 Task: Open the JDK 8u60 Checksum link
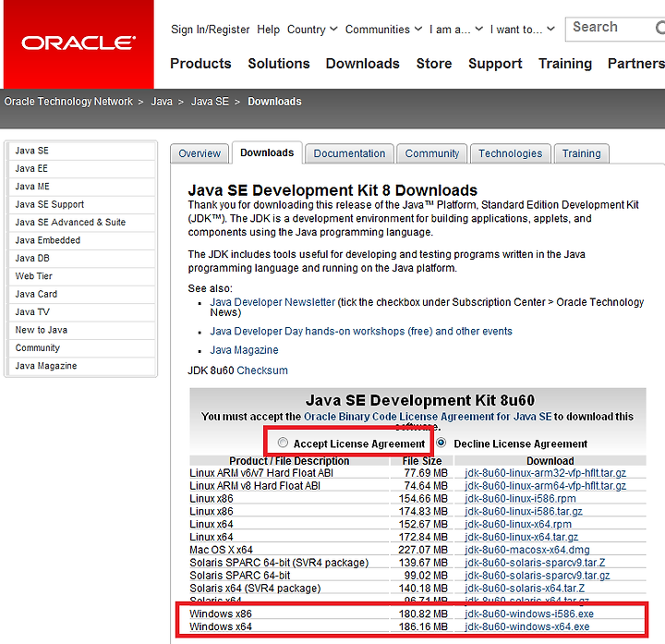point(262,371)
